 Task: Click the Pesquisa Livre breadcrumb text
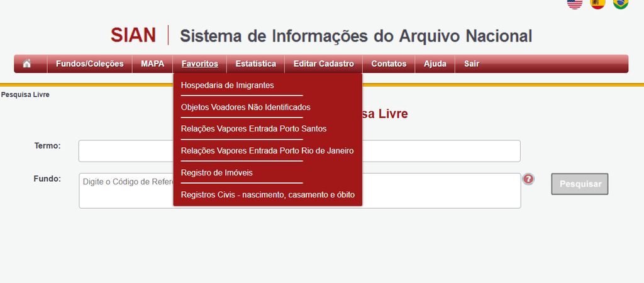pyautogui.click(x=25, y=94)
